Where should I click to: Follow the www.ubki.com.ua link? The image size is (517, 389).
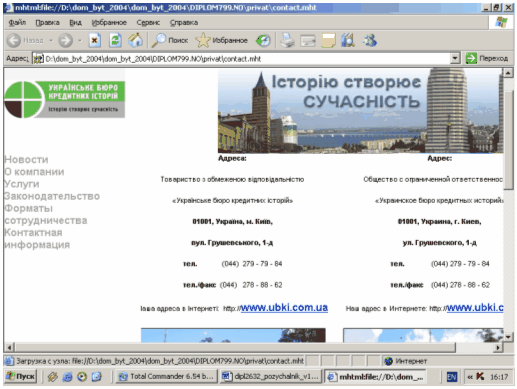coord(284,307)
